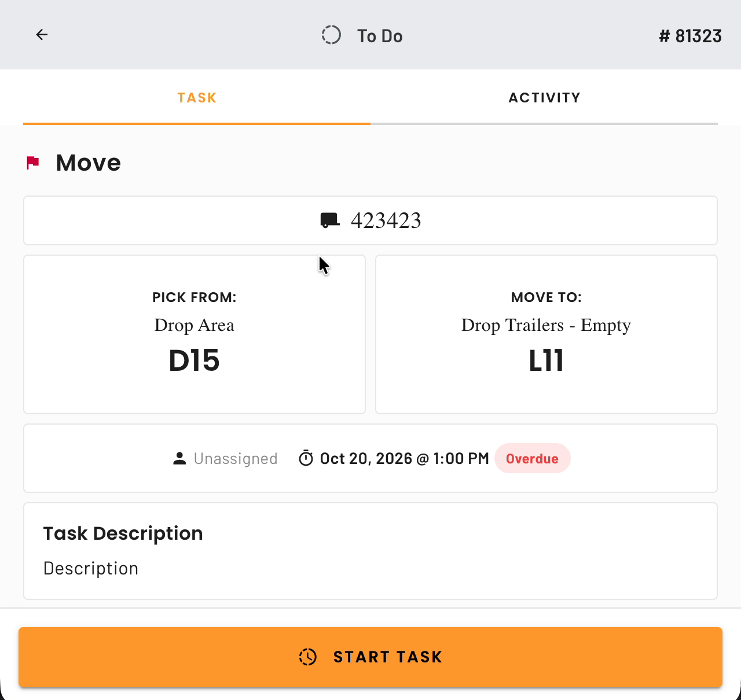Switch to the Activity tab

544,98
